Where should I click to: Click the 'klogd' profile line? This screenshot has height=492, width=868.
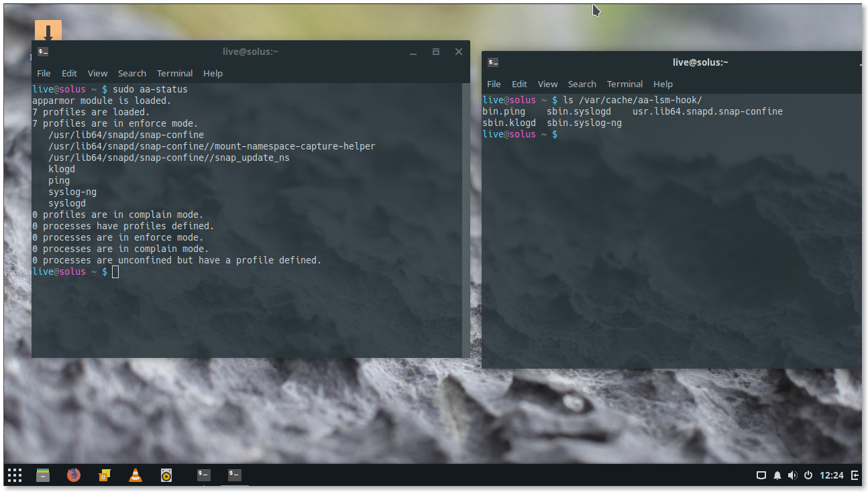click(x=62, y=169)
